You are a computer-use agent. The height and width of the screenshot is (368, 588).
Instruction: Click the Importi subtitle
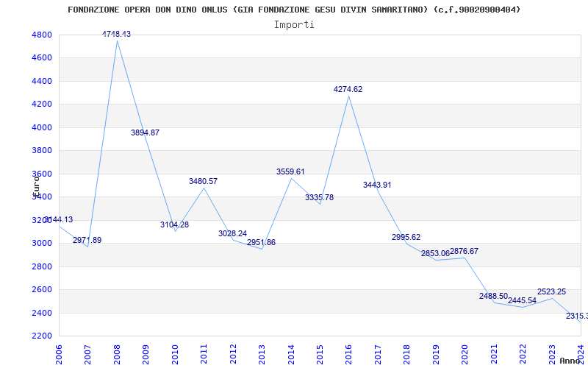[x=294, y=25]
